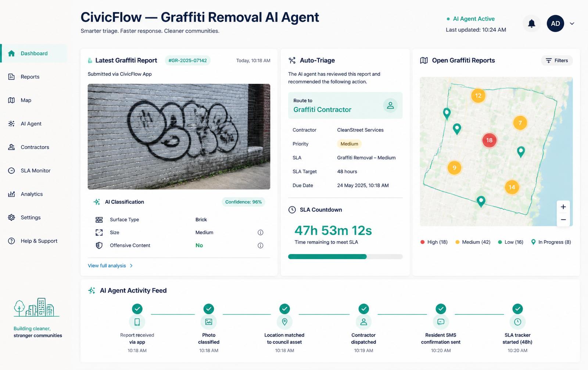The width and height of the screenshot is (588, 370).
Task: Click the info icon beside Size Medium
Action: click(260, 232)
